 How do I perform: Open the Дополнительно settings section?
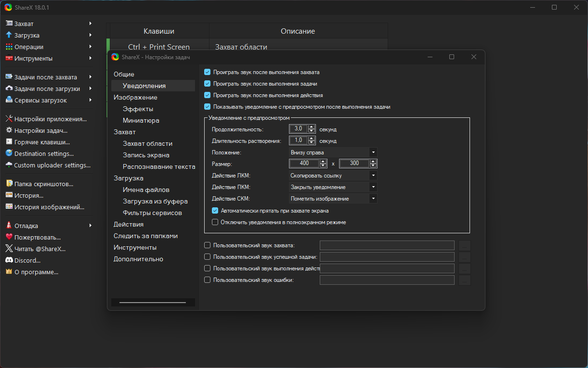click(138, 259)
